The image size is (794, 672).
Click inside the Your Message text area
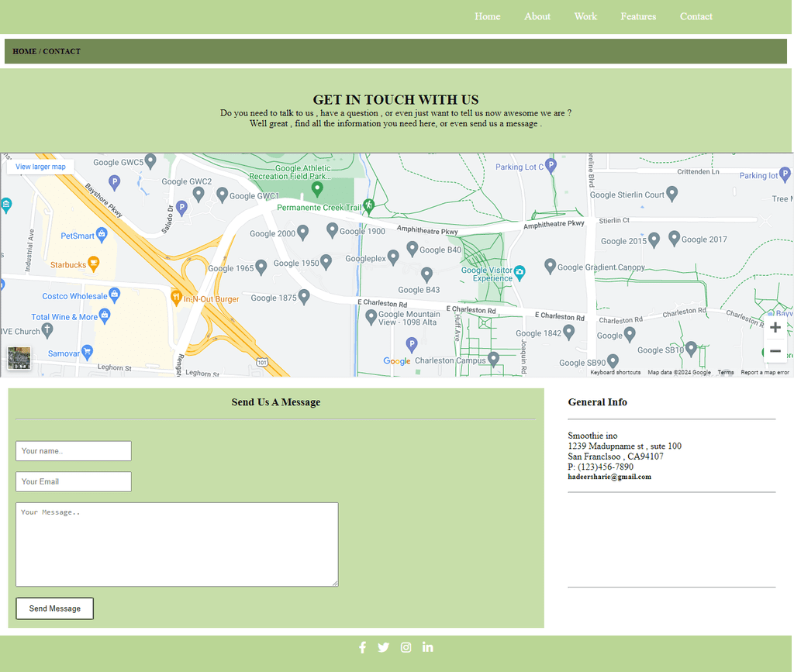click(x=177, y=544)
